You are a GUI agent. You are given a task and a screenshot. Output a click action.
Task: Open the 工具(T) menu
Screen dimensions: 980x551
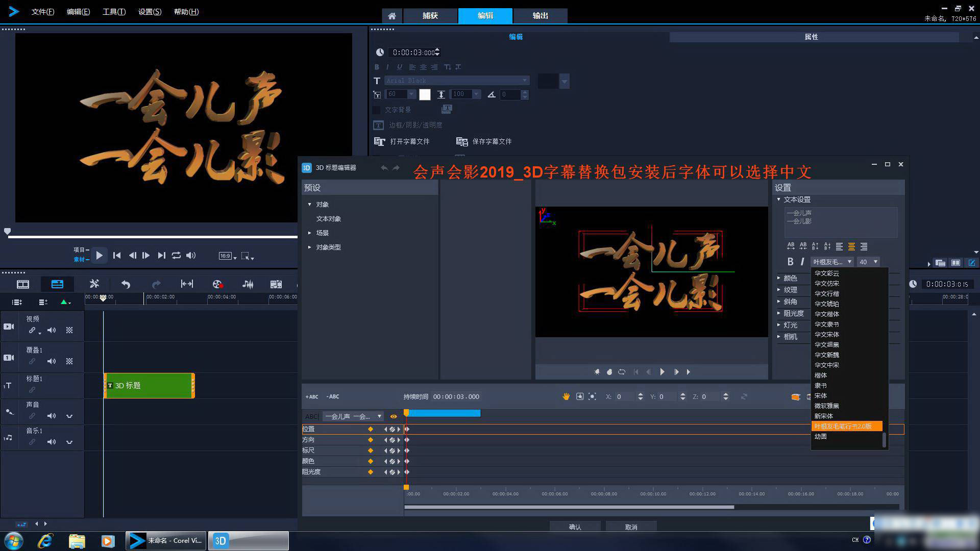(114, 12)
